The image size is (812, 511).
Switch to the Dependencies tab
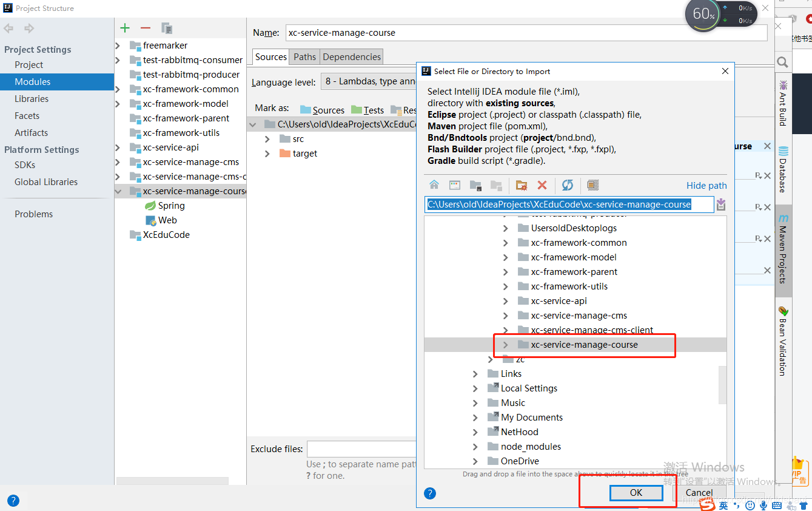coord(352,57)
